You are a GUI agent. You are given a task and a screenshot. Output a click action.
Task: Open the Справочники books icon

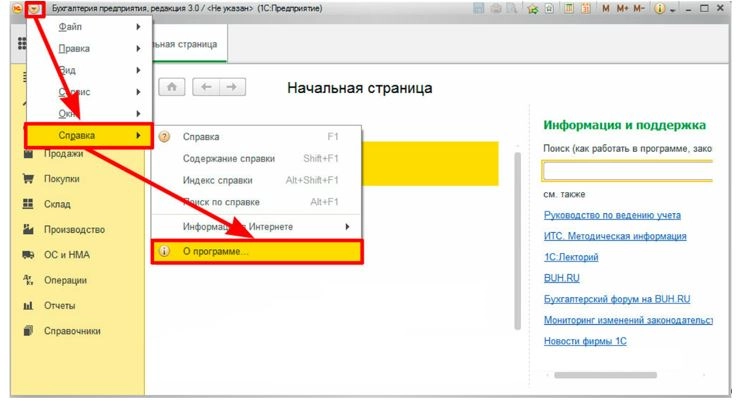28,331
